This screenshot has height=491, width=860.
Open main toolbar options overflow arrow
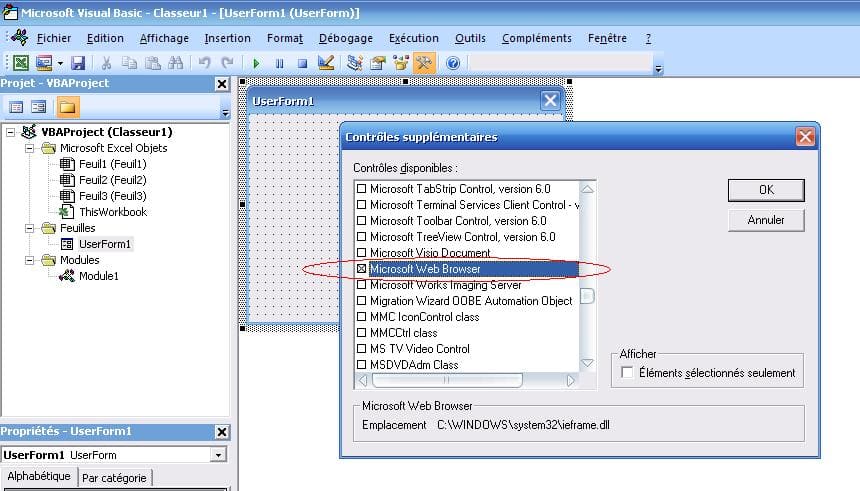click(x=658, y=69)
